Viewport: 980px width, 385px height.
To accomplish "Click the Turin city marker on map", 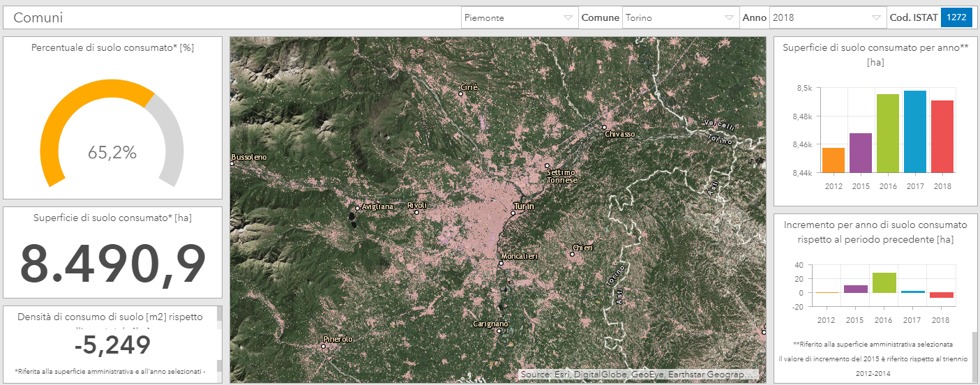I will [x=513, y=213].
